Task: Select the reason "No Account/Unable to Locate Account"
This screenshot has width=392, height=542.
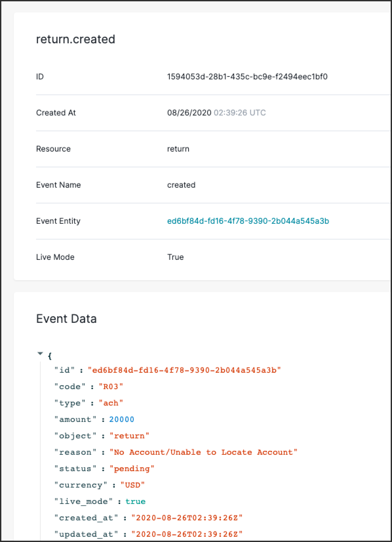Action: tap(203, 452)
